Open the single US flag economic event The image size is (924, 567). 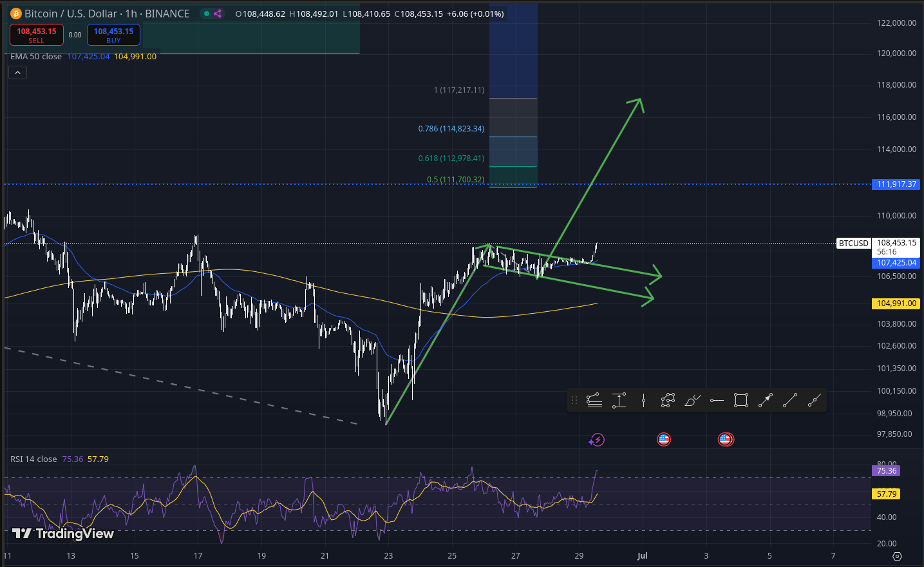point(664,439)
